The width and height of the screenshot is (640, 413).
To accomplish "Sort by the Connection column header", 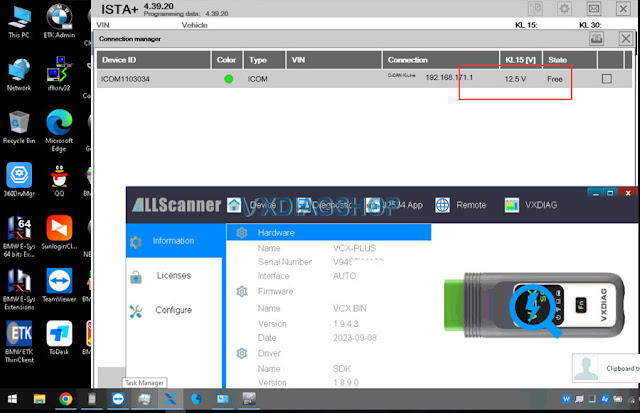I will click(x=441, y=60).
